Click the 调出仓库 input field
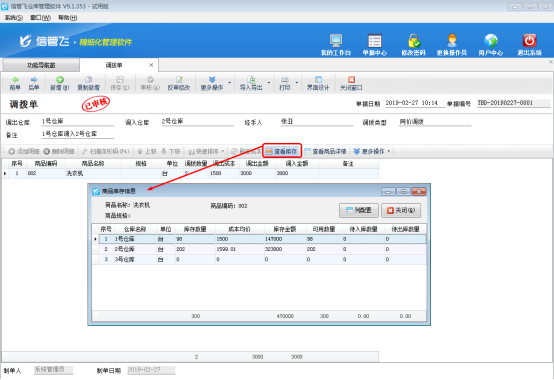 pos(77,121)
